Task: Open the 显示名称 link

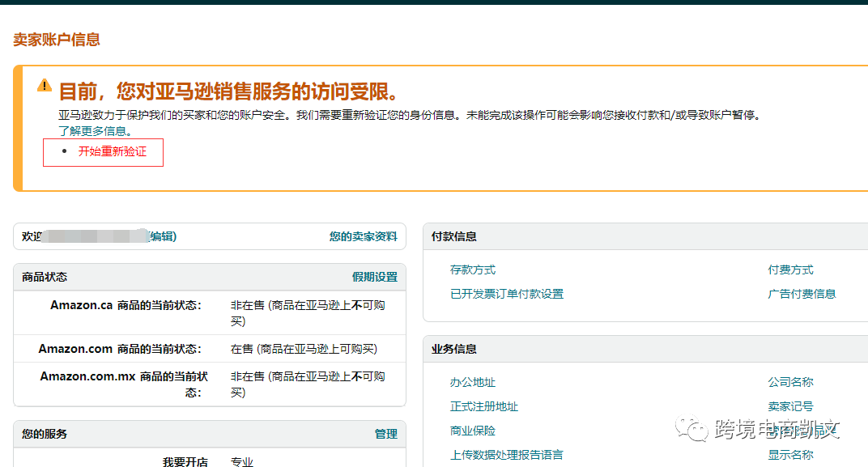Action: pyautogui.click(x=790, y=455)
